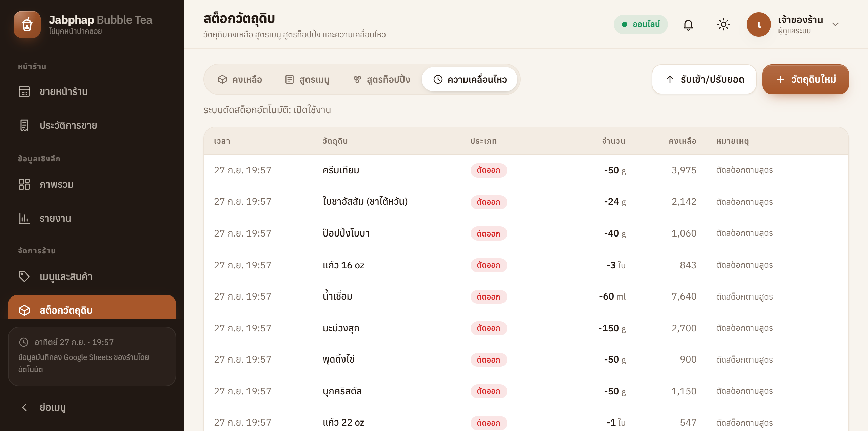Click the จำนวน column header
868x431 pixels.
613,141
